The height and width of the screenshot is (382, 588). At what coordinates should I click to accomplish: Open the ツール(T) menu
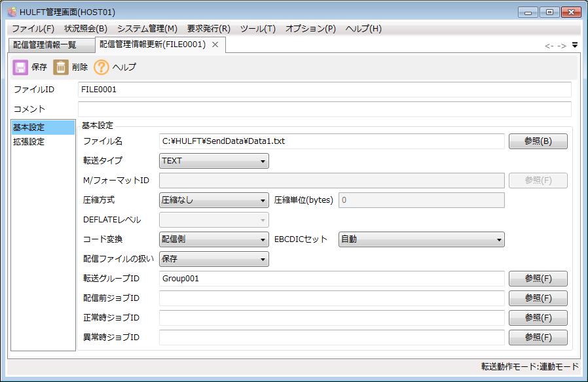[257, 29]
